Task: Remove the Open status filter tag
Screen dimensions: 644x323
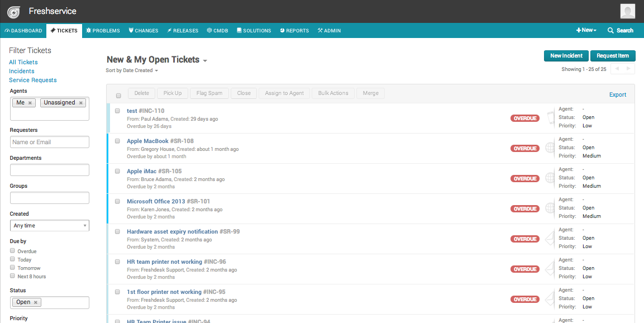Action: click(x=36, y=302)
